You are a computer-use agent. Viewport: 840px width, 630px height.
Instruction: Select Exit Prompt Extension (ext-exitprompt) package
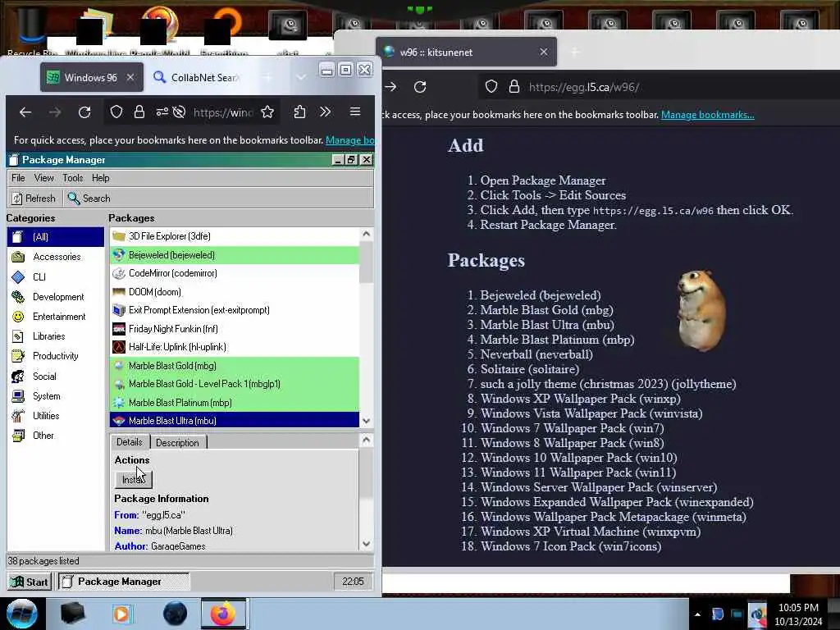[234, 310]
